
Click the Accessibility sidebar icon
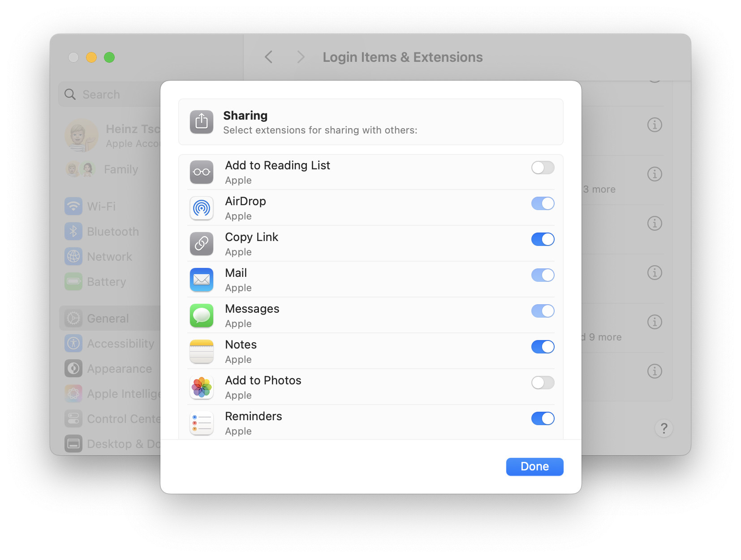pyautogui.click(x=73, y=343)
